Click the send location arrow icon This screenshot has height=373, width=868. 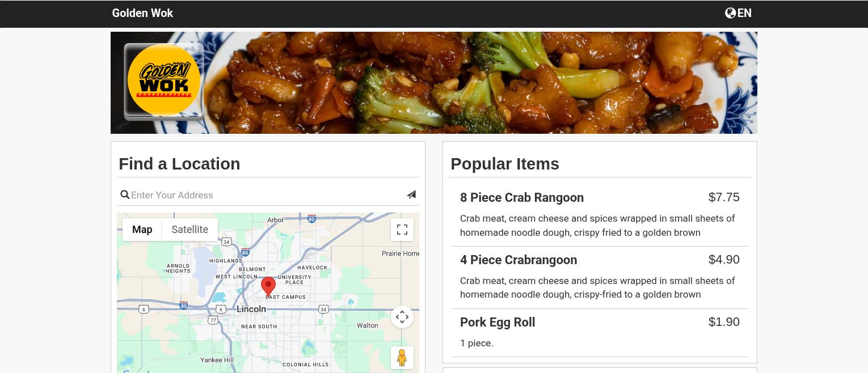[x=411, y=195]
